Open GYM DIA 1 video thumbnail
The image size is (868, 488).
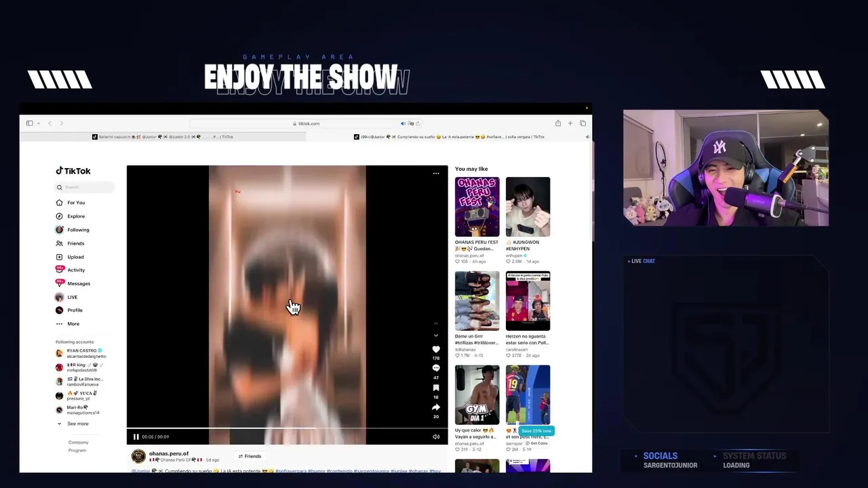tap(477, 395)
